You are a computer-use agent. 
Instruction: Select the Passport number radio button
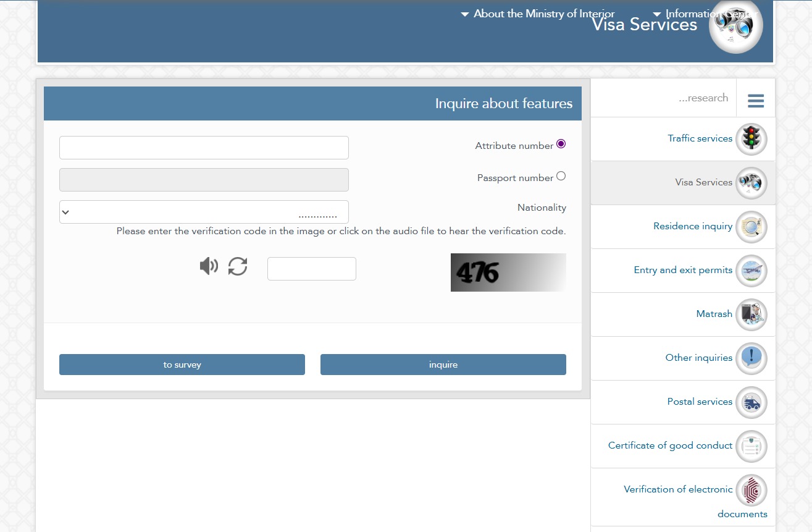pos(561,176)
